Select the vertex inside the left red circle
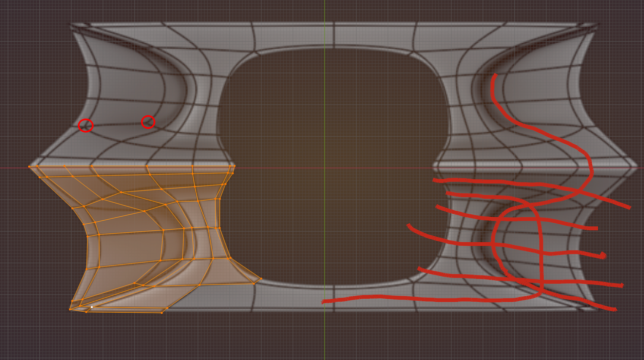This screenshot has width=644, height=360. click(x=86, y=126)
